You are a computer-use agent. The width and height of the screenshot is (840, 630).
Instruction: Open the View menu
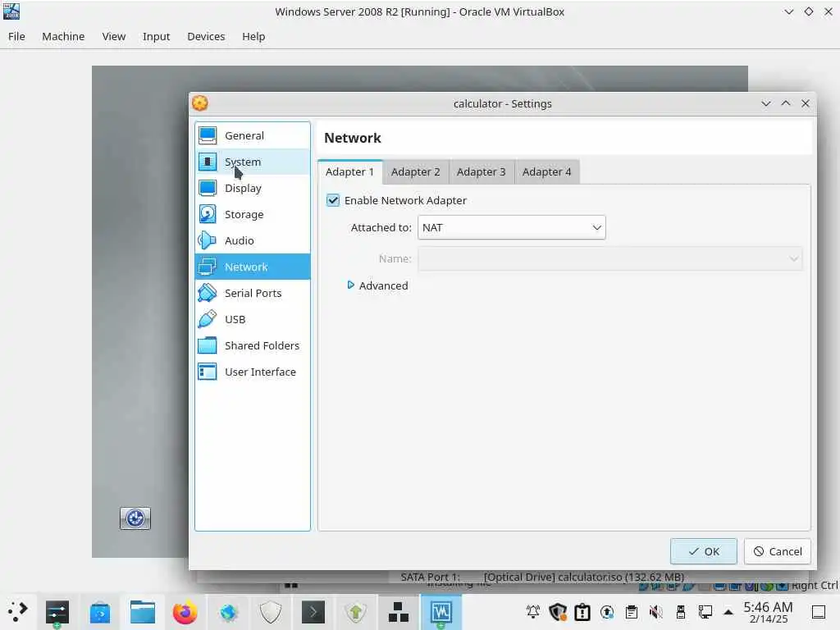pyautogui.click(x=113, y=36)
